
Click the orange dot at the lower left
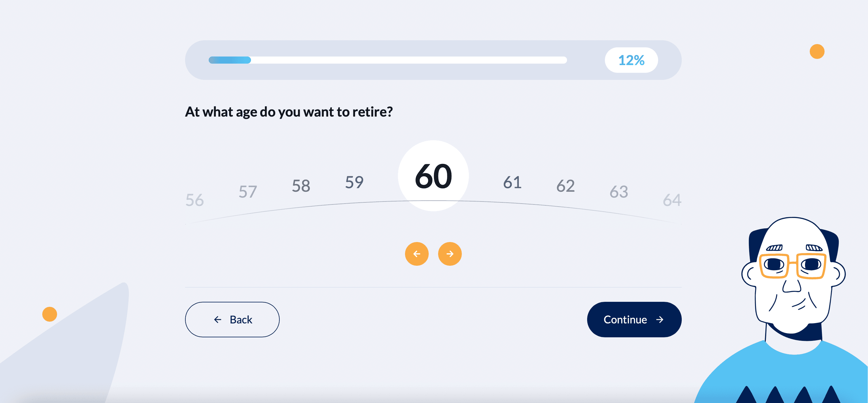(50, 314)
